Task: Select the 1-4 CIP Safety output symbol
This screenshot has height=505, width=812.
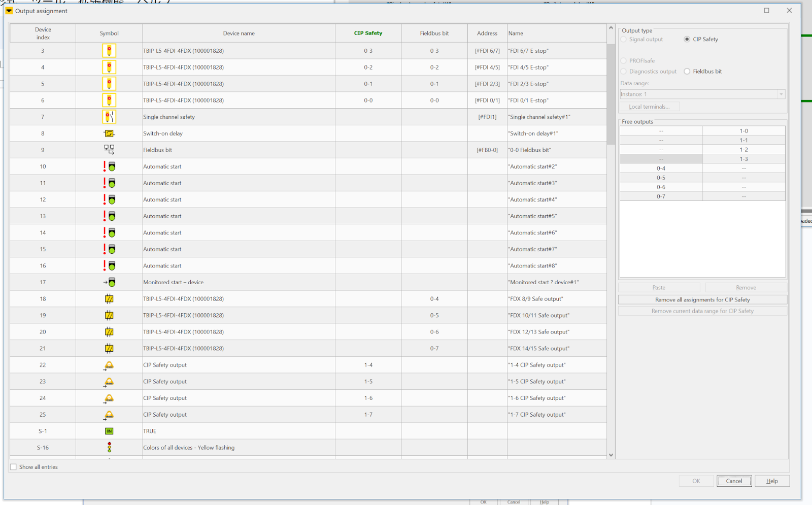Action: pyautogui.click(x=109, y=365)
